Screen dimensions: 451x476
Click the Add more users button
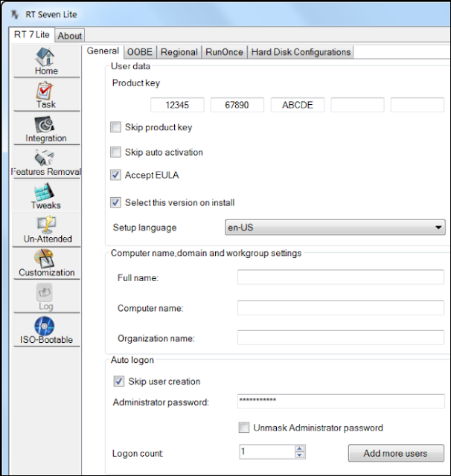[396, 453]
